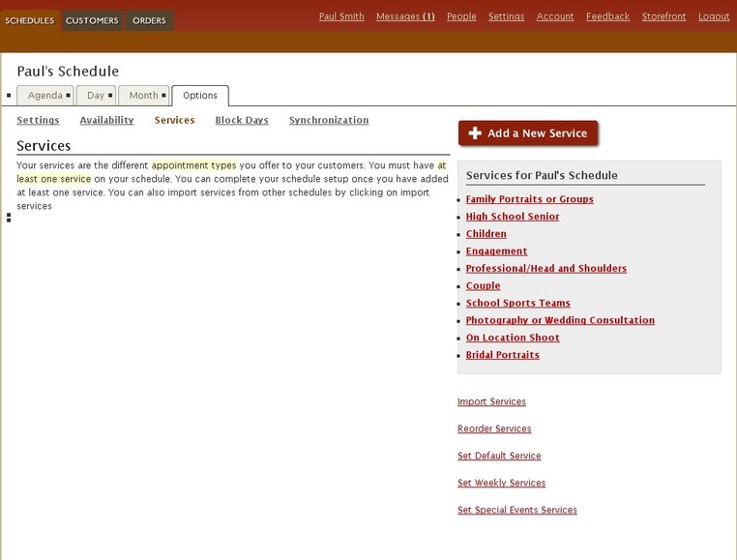Open the Block Days sub-link
Screen dimensions: 737x560
242,120
